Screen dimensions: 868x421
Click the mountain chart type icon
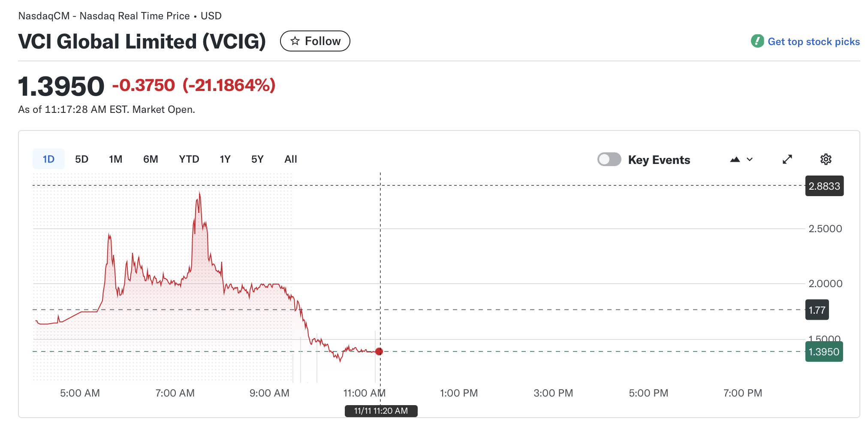tap(735, 160)
